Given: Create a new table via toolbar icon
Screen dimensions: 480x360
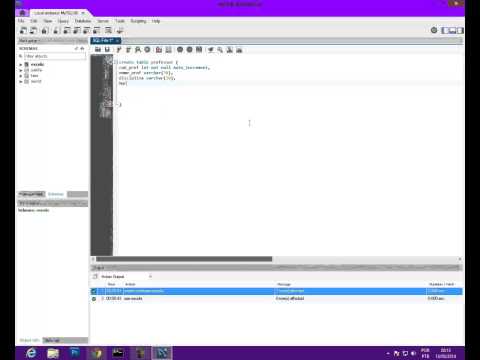Looking at the screenshot, I should tap(67, 31).
